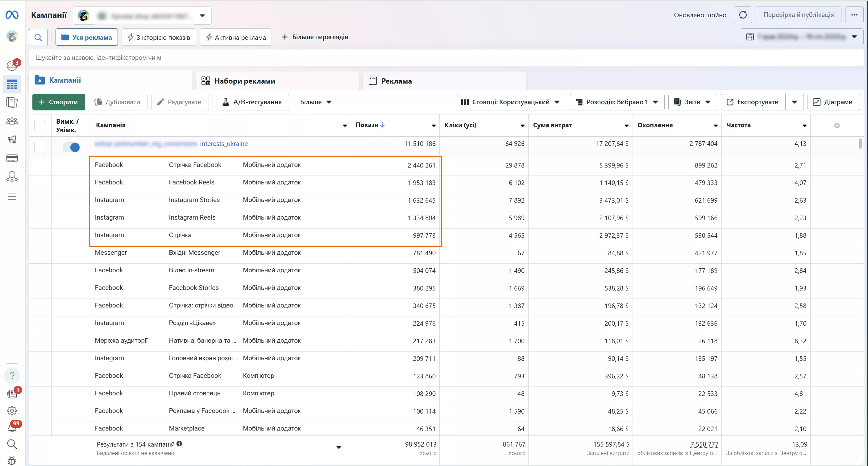
Task: Open the Billing card icon
Action: pos(12,158)
